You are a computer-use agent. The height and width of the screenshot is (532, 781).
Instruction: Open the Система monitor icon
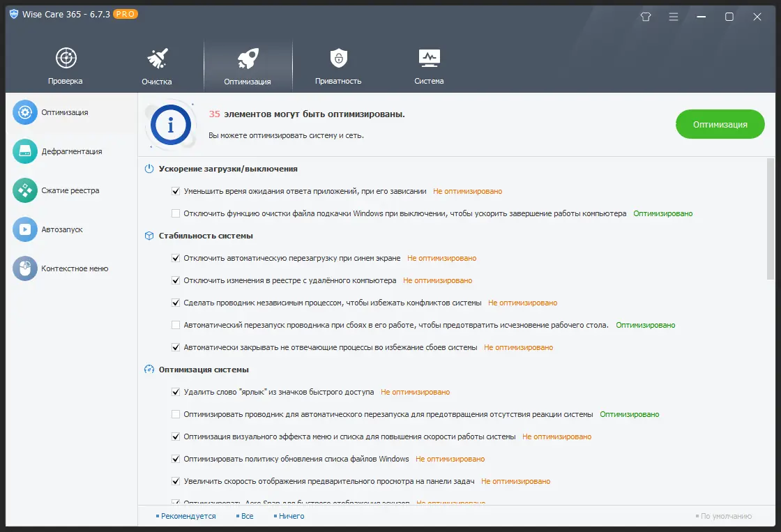(428, 59)
